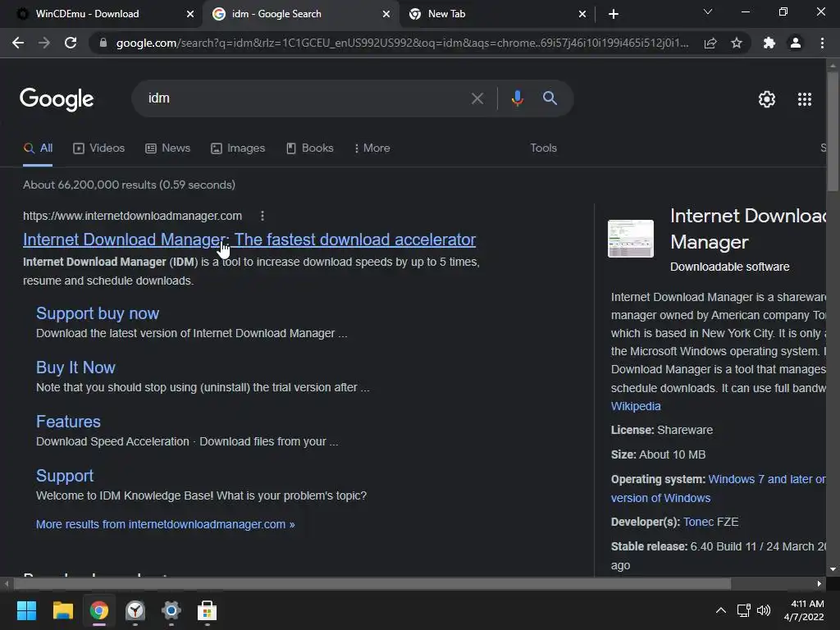Image resolution: width=840 pixels, height=630 pixels.
Task: Open network status in system tray
Action: click(x=743, y=610)
